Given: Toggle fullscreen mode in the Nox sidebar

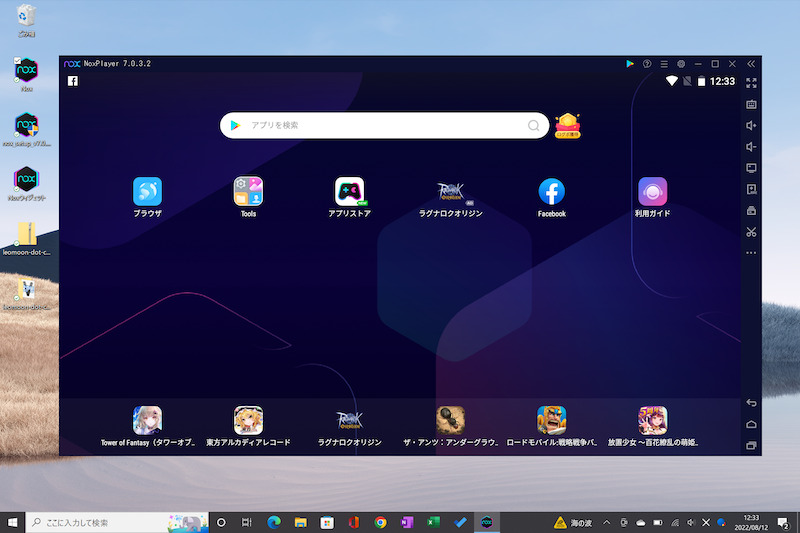Looking at the screenshot, I should (x=751, y=82).
